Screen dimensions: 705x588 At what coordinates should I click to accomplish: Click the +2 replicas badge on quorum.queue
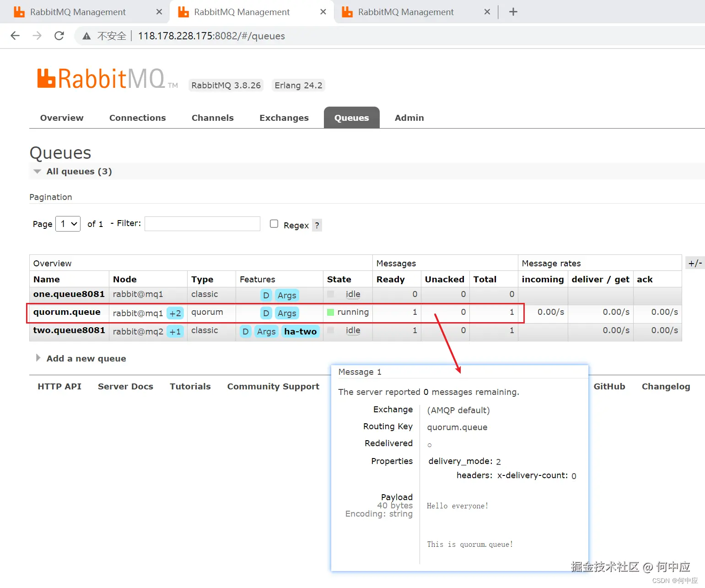(175, 313)
